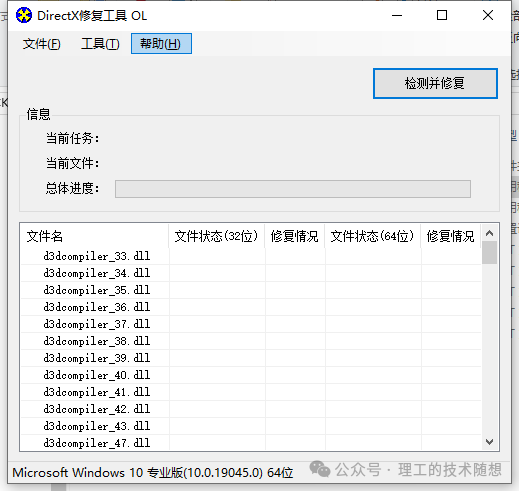This screenshot has height=491, width=519.
Task: Click the 当前任务 label
Action: [72, 138]
